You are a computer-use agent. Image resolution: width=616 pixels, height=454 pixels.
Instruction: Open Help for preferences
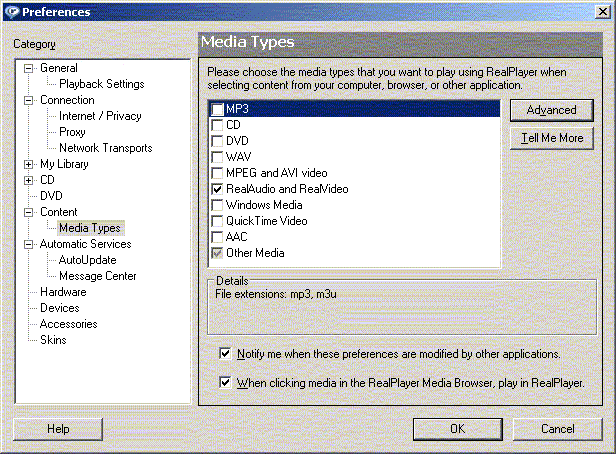pos(58,429)
